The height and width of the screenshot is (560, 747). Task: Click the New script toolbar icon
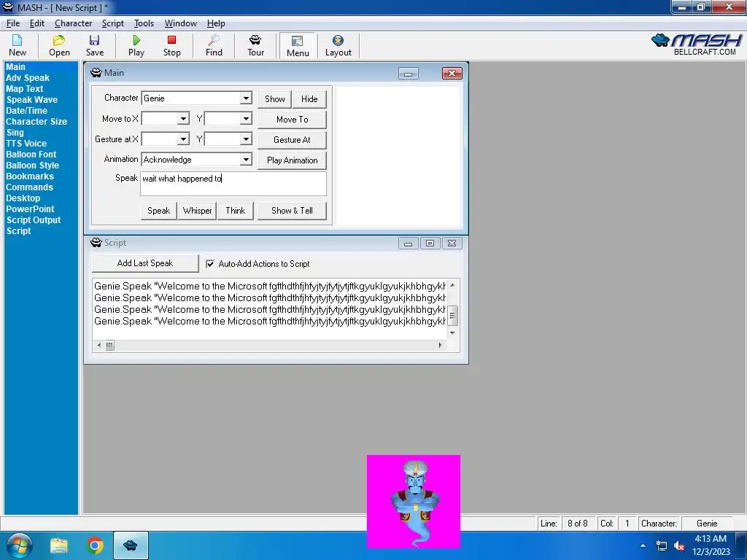tap(18, 46)
